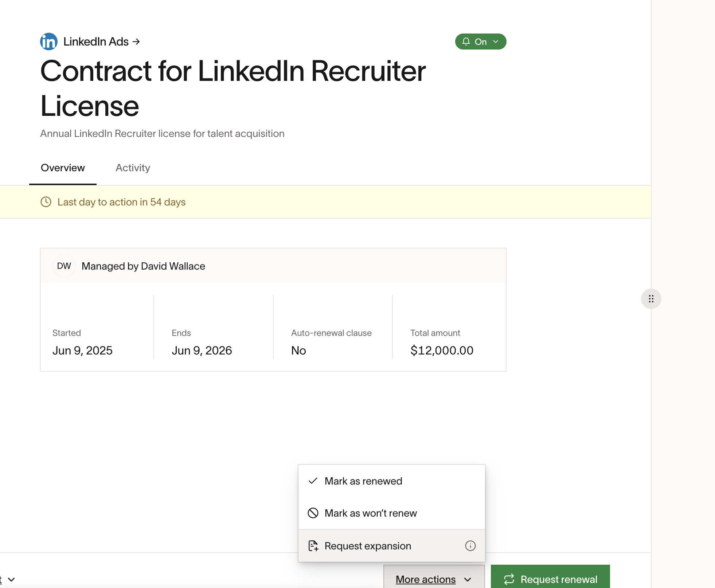Switch to the Overview tab
This screenshot has width=715, height=588.
[x=63, y=168]
